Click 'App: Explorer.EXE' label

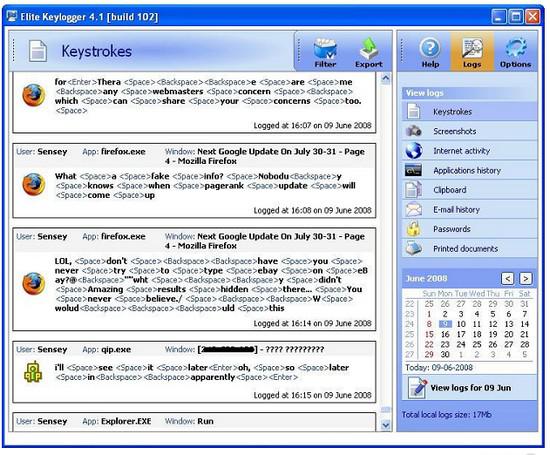click(x=117, y=421)
